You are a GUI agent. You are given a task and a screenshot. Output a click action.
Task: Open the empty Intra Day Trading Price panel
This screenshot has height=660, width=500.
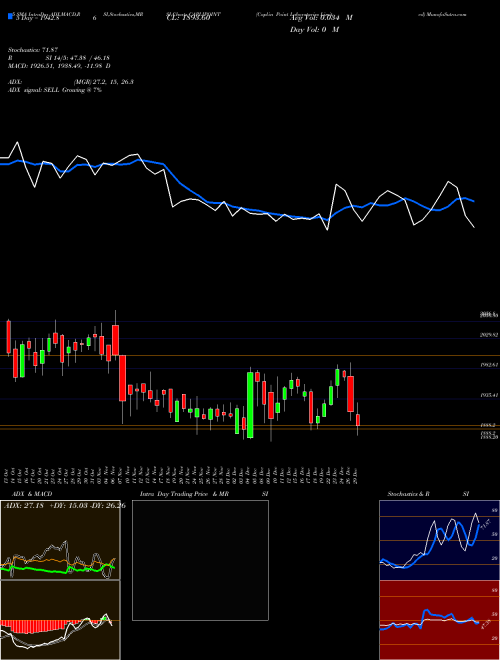click(200, 560)
